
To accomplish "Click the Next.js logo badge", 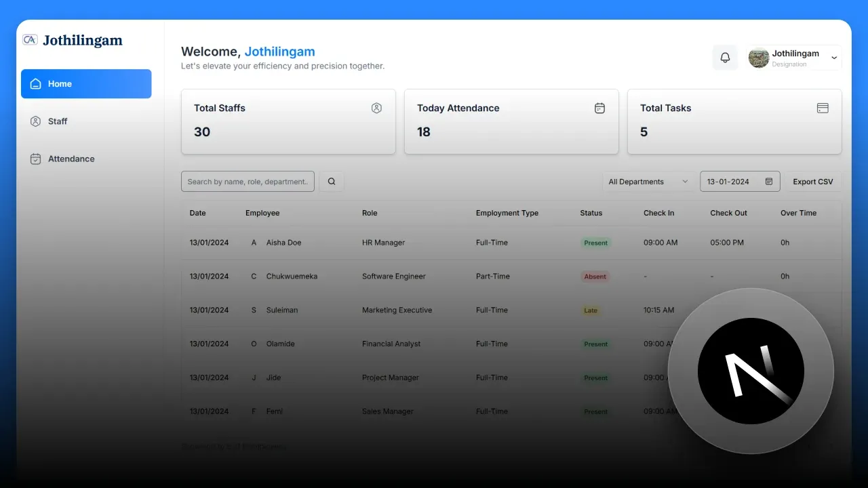I will [751, 371].
